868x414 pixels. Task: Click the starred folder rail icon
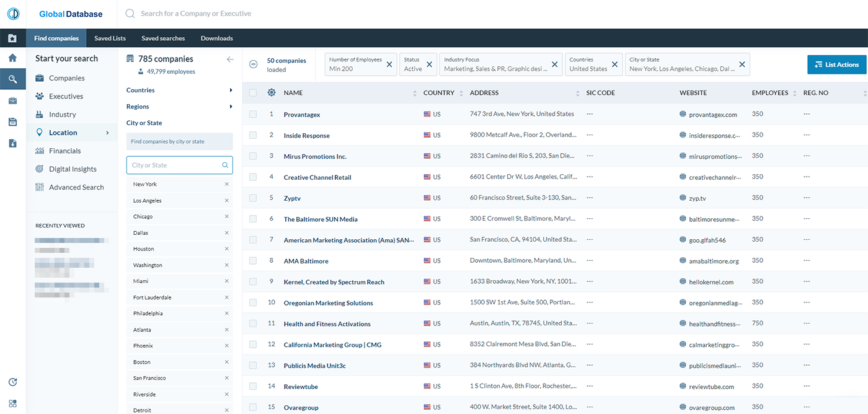click(12, 38)
